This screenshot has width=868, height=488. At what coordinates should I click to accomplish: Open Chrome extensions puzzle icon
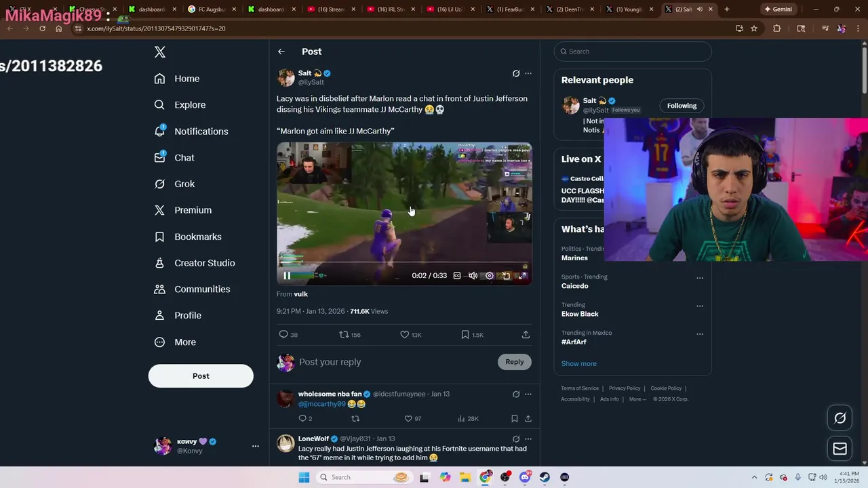[x=777, y=28]
